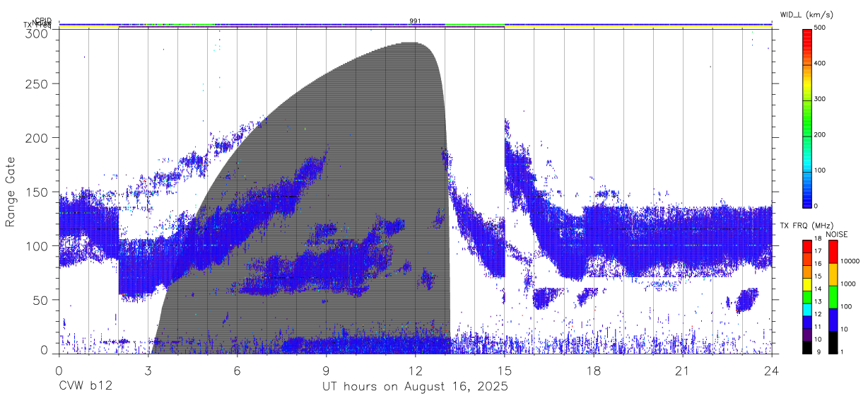The height and width of the screenshot is (401, 868).
Task: Pick the yellow swatch of the NOISE legend
Action: [833, 274]
